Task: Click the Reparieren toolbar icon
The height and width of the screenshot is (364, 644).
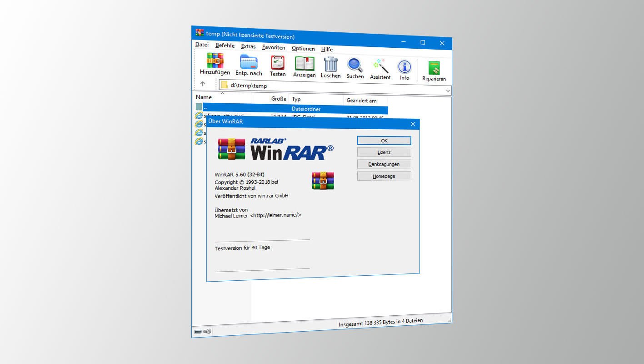Action: [434, 68]
